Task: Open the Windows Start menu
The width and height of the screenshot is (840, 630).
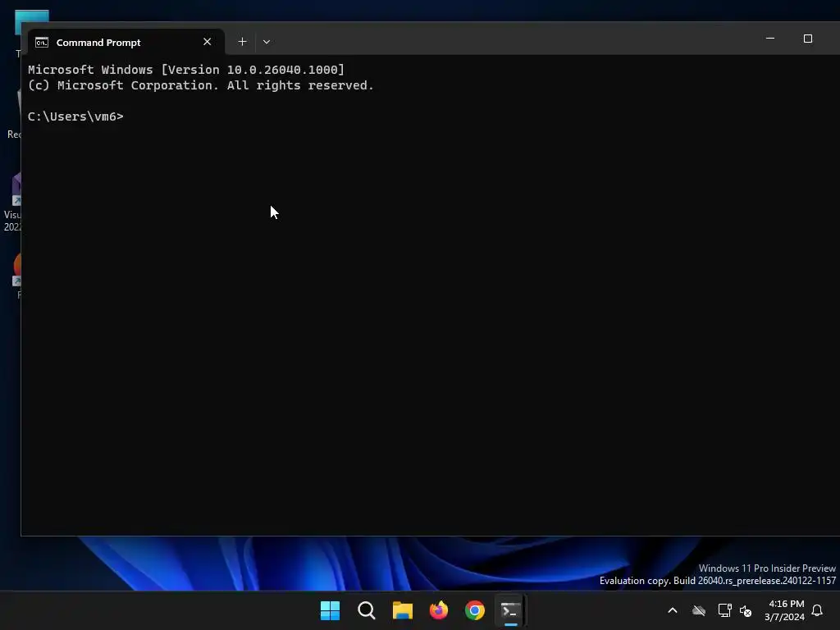Action: [330, 610]
